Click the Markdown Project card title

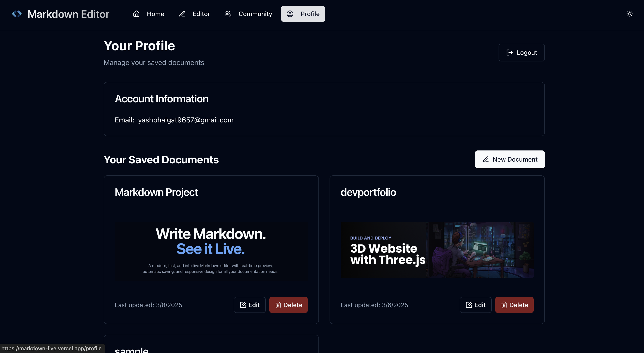pyautogui.click(x=156, y=192)
